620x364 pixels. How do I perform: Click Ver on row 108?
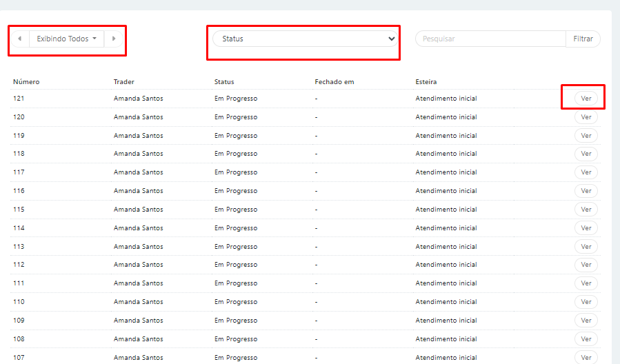[586, 339]
